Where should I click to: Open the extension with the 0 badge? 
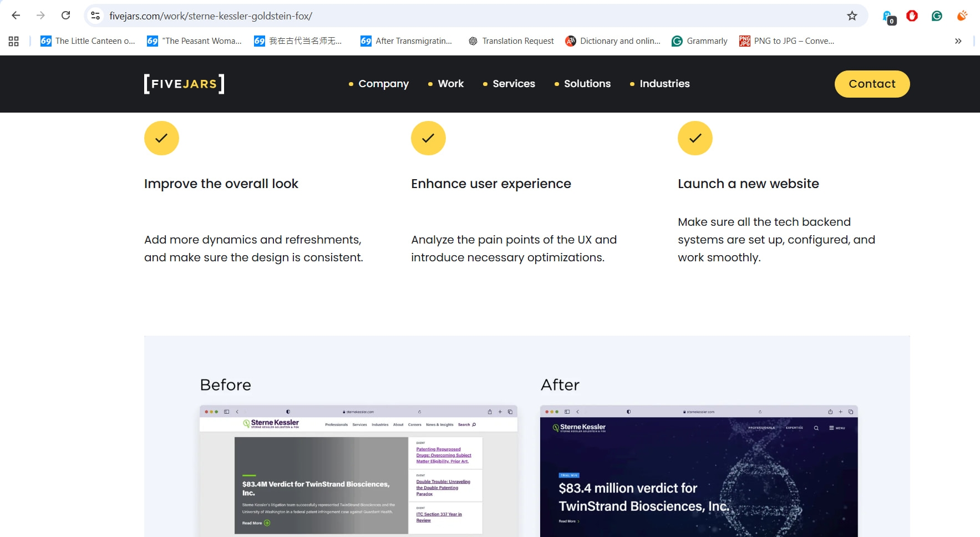(x=888, y=17)
